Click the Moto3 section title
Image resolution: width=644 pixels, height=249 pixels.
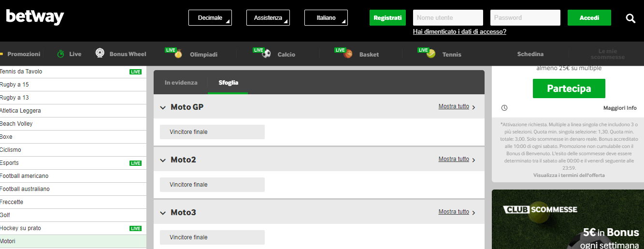tap(183, 212)
